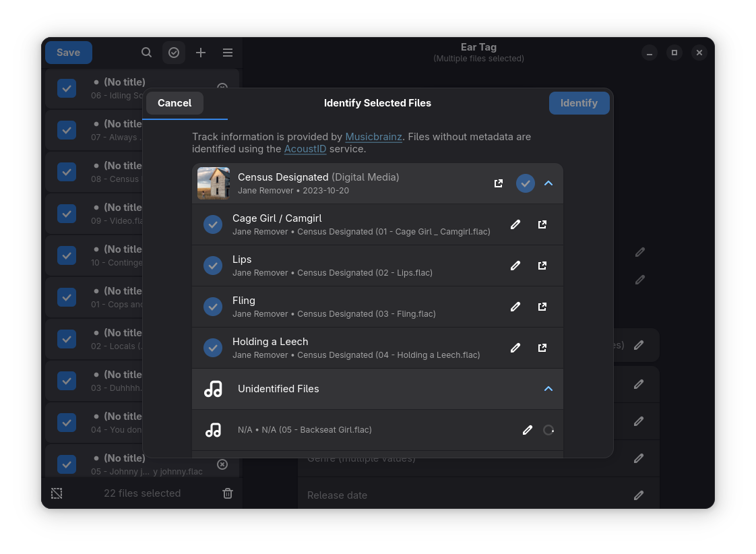The image size is (756, 554).
Task: Toggle checkmark for Cage Girl / Camgirl
Action: 213,224
